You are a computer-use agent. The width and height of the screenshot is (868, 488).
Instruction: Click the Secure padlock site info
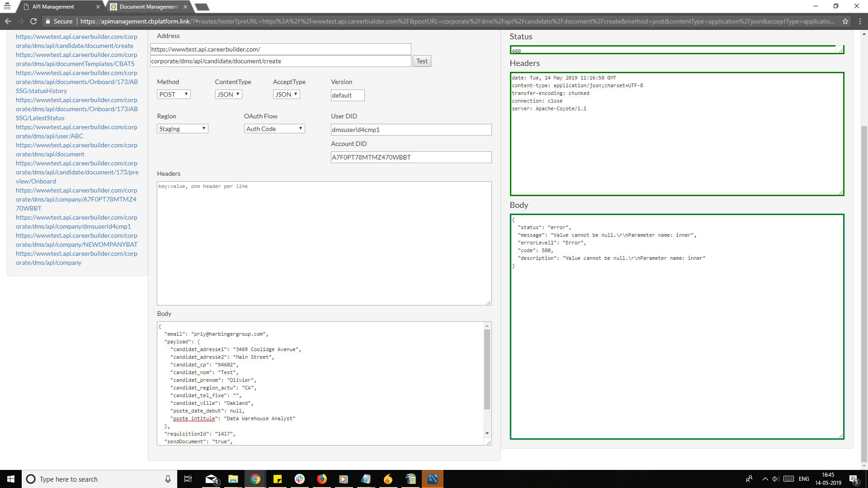(x=59, y=21)
